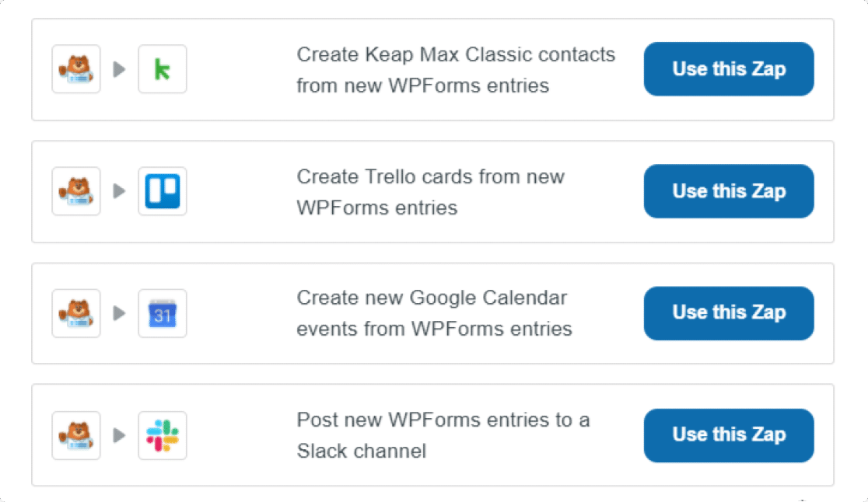868x502 pixels.
Task: Click the arrow pointing to Google Calendar icon
Action: (x=119, y=314)
